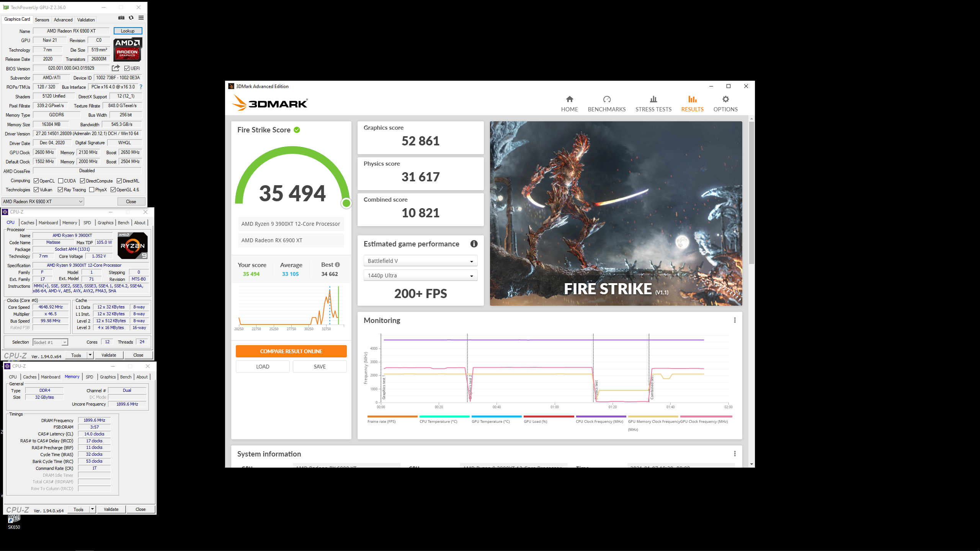Toggle UEFI checkbox in GPU-Z
The height and width of the screenshot is (551, 980).
pos(127,68)
